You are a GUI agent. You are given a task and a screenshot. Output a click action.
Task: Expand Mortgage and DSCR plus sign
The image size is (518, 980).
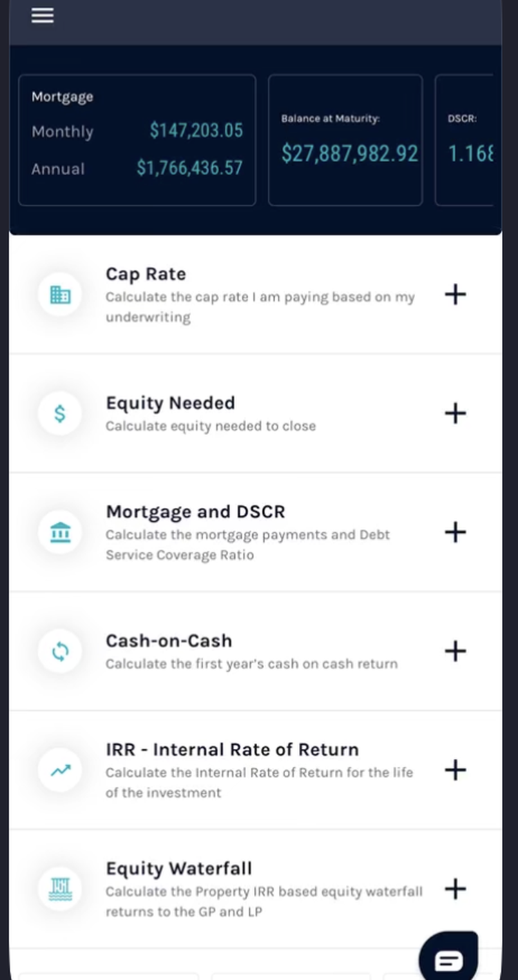(455, 532)
